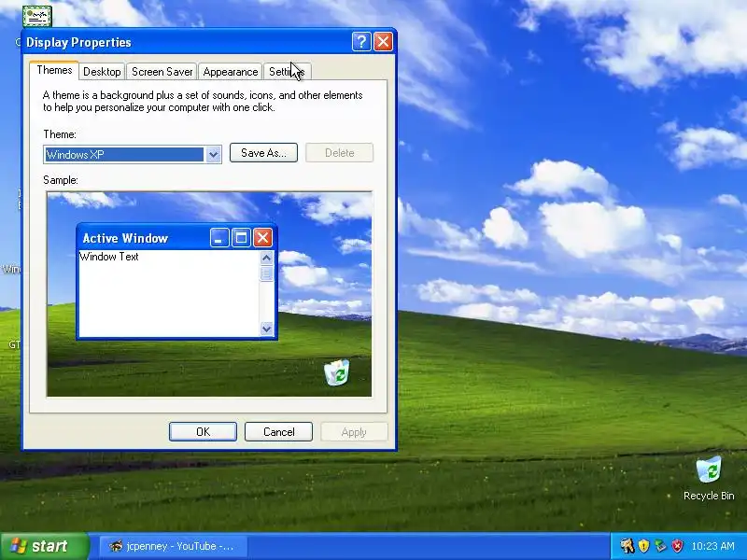The width and height of the screenshot is (747, 560).
Task: Go to the Appearance tab
Action: pyautogui.click(x=230, y=72)
